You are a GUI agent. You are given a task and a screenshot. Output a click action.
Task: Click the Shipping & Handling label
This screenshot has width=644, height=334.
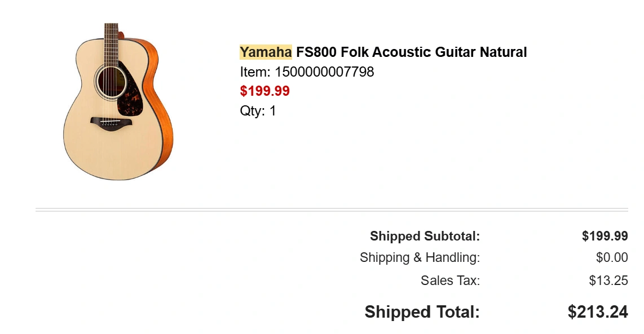420,257
